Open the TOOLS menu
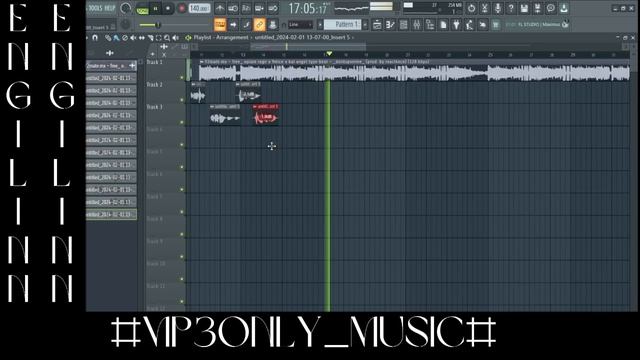This screenshot has width=640, height=360. click(x=96, y=8)
